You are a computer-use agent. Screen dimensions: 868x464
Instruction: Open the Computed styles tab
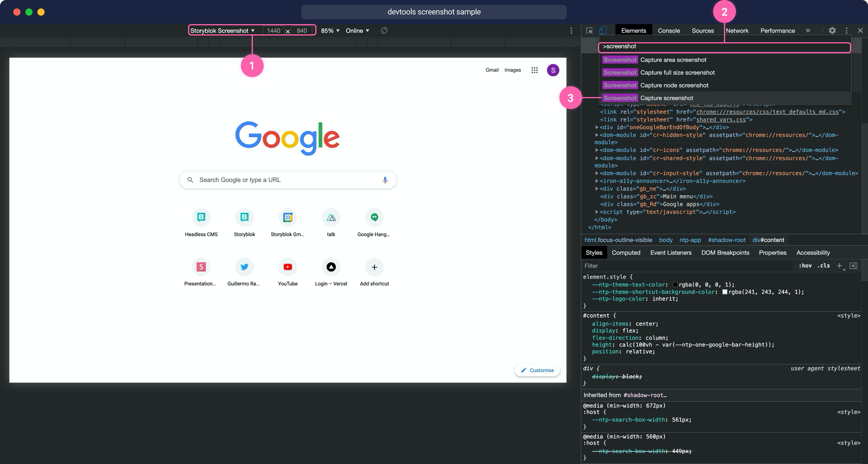pyautogui.click(x=626, y=253)
